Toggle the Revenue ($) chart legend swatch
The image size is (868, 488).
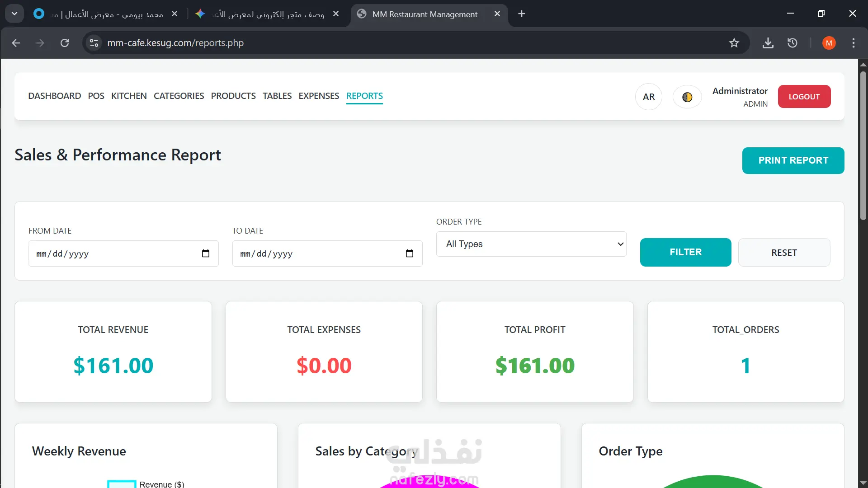tap(122, 484)
